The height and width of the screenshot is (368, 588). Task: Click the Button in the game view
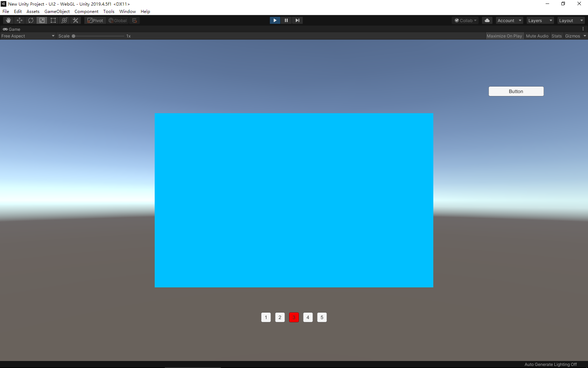516,91
